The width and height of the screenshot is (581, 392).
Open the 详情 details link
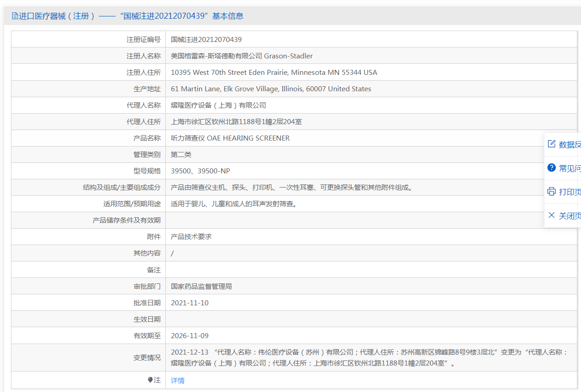178,381
